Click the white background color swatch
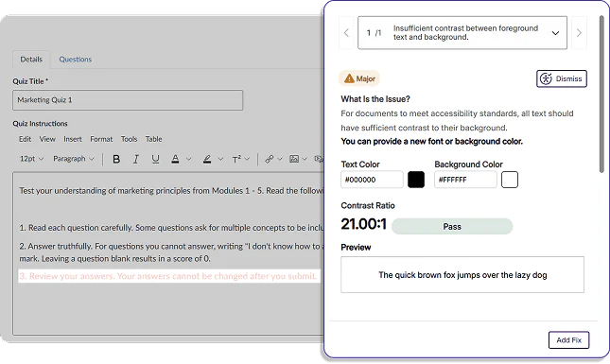The width and height of the screenshot is (610, 364). (510, 180)
